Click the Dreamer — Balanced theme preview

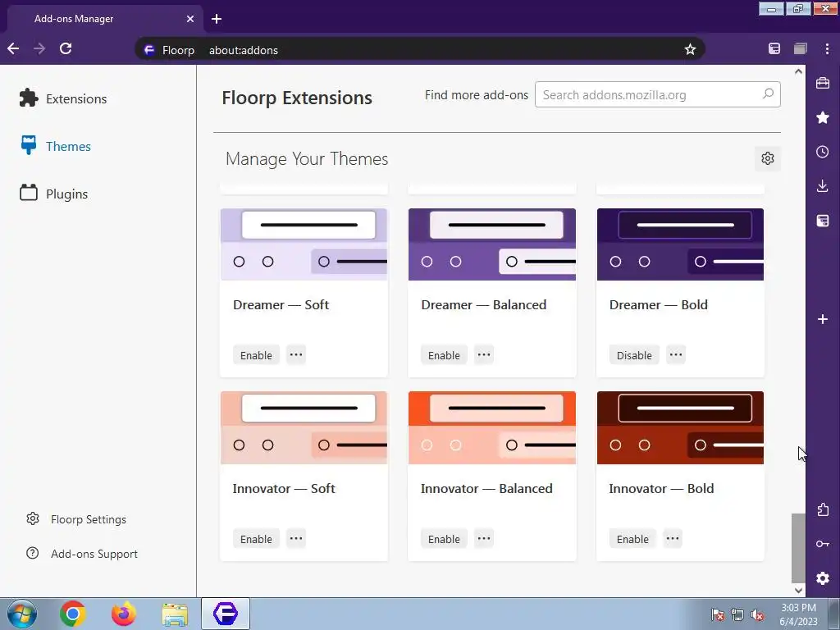pyautogui.click(x=492, y=244)
